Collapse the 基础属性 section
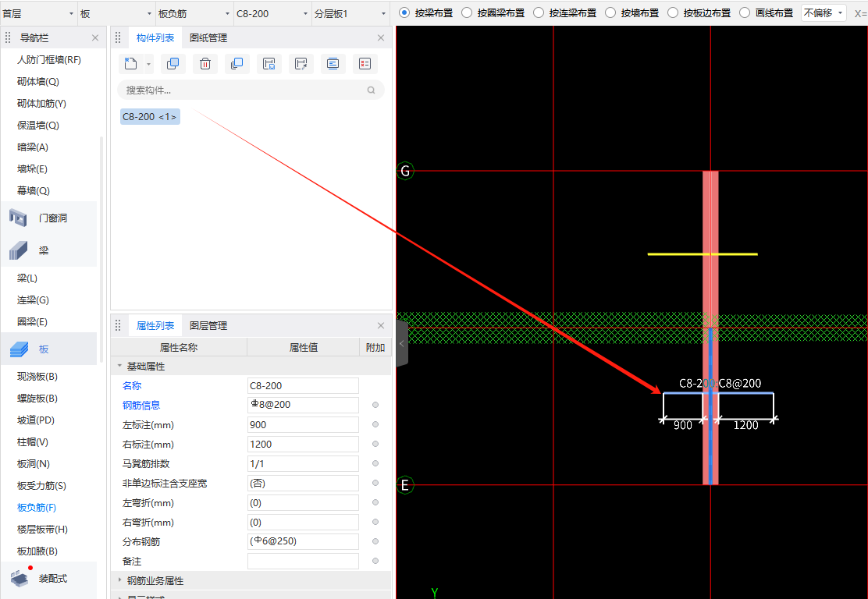The width and height of the screenshot is (868, 599). [119, 366]
